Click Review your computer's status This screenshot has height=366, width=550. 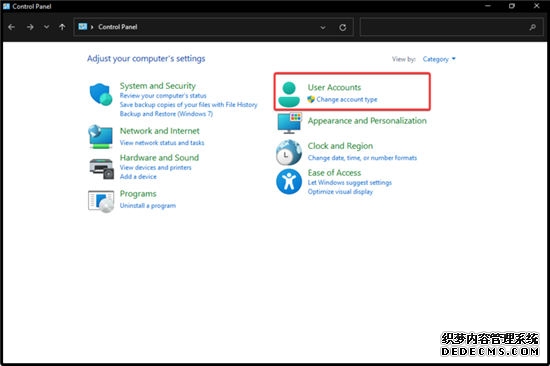(x=163, y=96)
